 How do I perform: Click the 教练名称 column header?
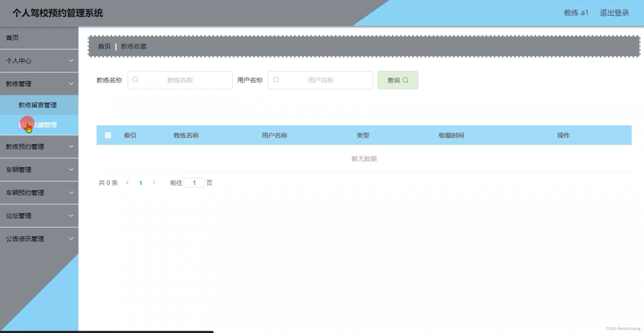click(x=186, y=135)
